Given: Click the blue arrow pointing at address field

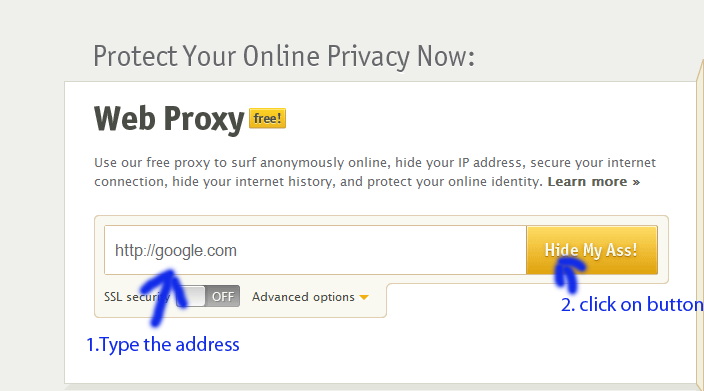Looking at the screenshot, I should pyautogui.click(x=160, y=297).
